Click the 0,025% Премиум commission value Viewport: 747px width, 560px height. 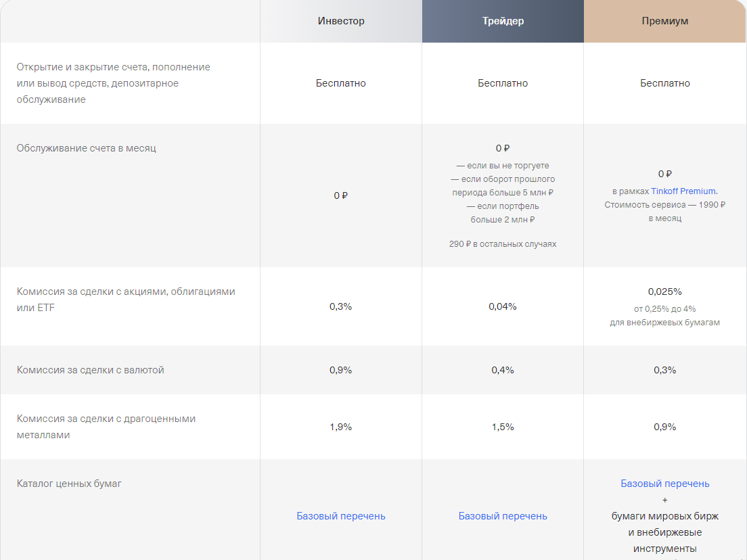pyautogui.click(x=665, y=291)
